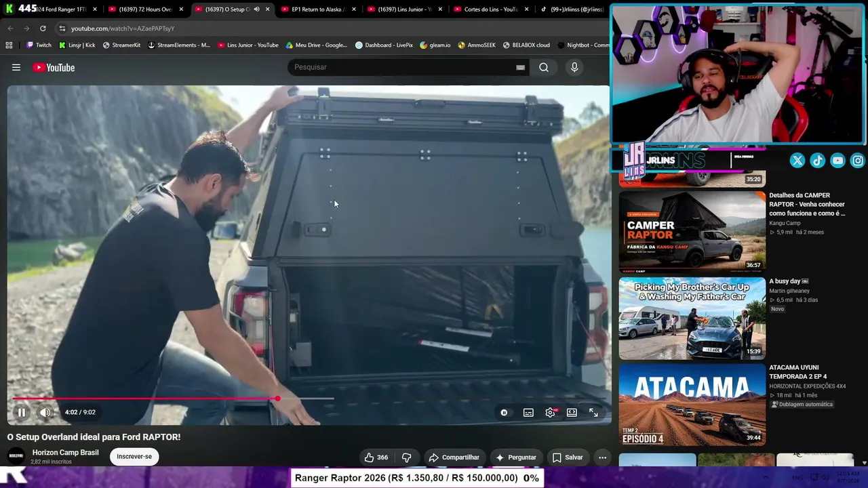Open site information icon in the address bar
Image resolution: width=868 pixels, height=488 pixels.
pos(62,28)
